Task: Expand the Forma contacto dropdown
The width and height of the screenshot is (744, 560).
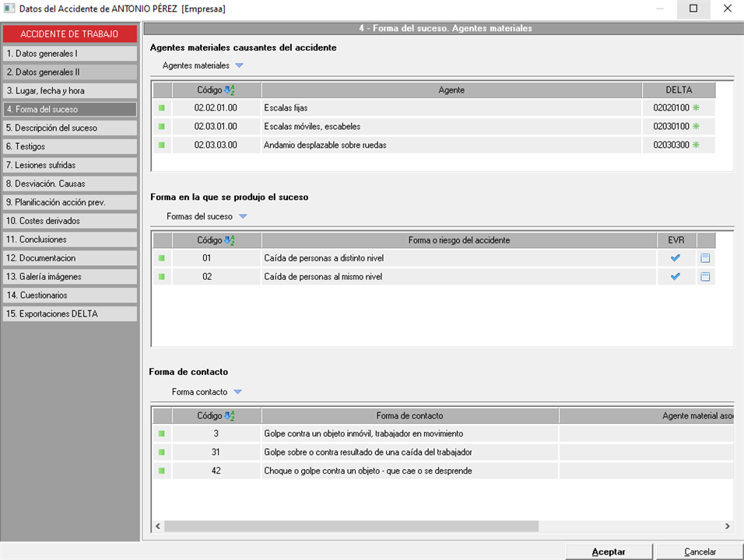Action: (x=238, y=392)
